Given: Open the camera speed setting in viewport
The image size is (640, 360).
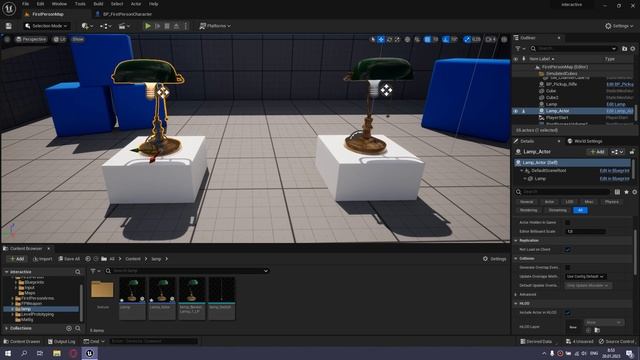Looking at the screenshot, I should pyautogui.click(x=490, y=39).
